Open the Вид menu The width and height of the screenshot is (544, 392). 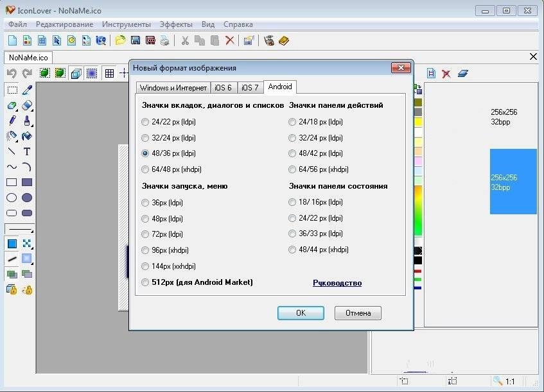pos(208,24)
